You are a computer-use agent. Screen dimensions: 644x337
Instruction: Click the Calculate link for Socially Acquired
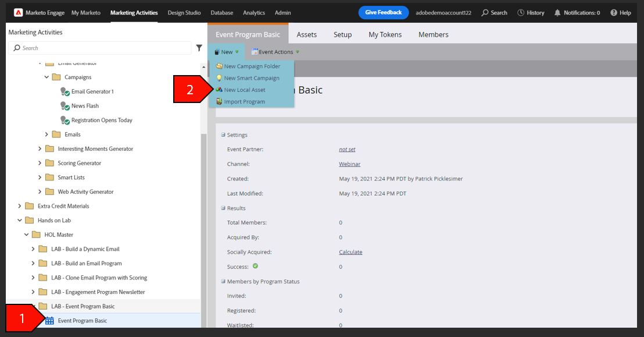pos(350,252)
